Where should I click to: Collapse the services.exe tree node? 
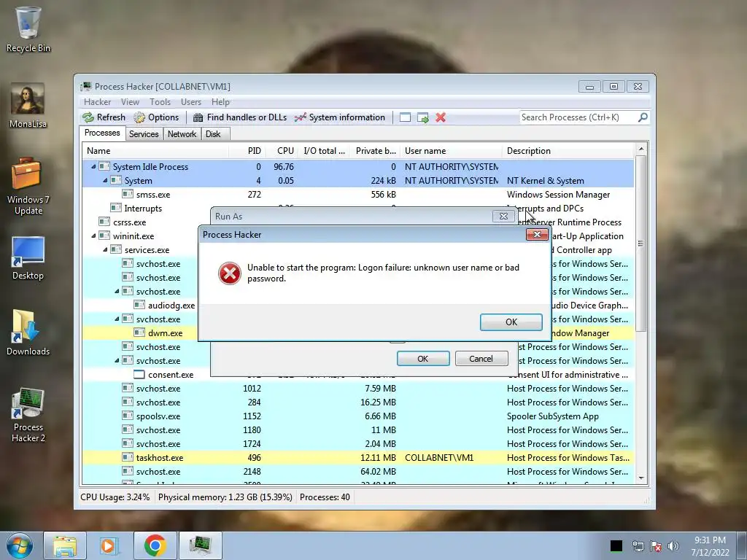pos(105,249)
